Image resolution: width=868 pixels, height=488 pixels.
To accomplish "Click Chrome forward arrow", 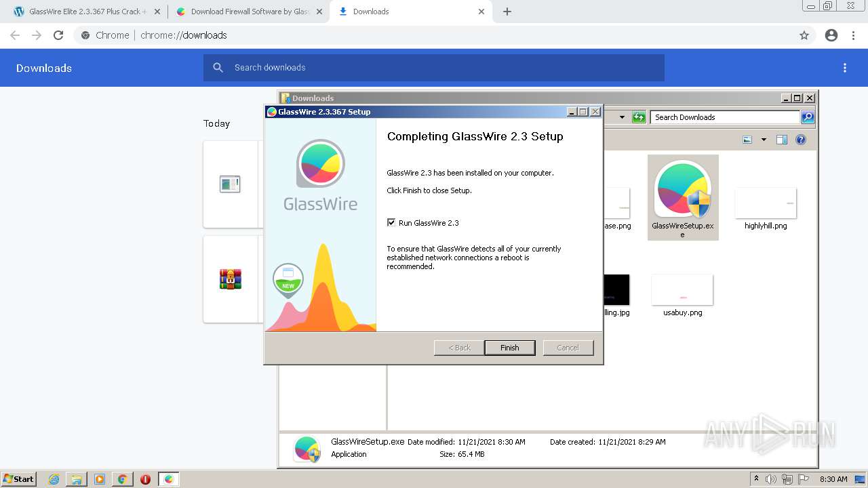I will tap(37, 35).
